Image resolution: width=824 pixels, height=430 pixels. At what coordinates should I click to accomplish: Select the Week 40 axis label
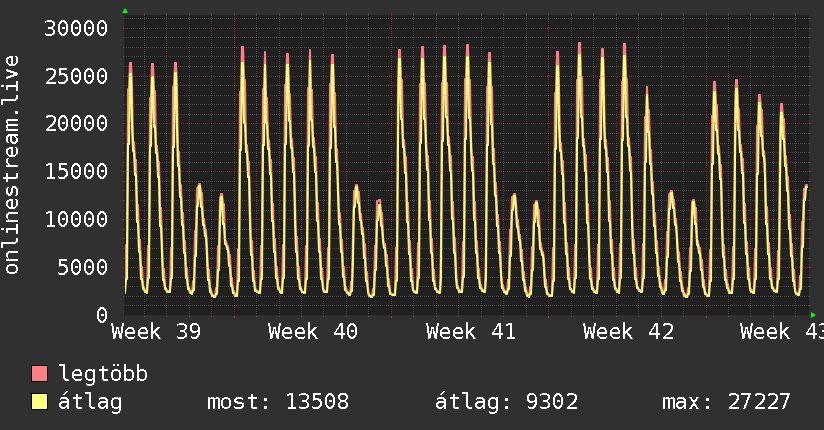(x=313, y=332)
